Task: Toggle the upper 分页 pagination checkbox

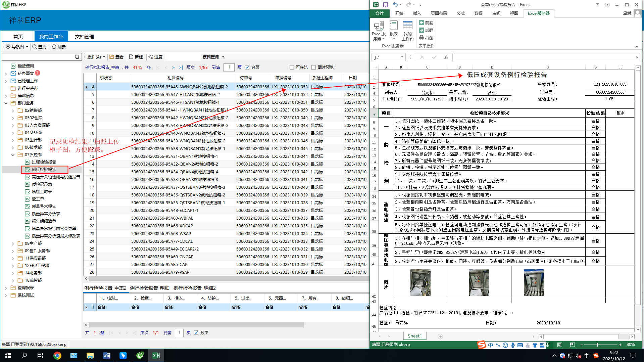Action: pos(247,67)
